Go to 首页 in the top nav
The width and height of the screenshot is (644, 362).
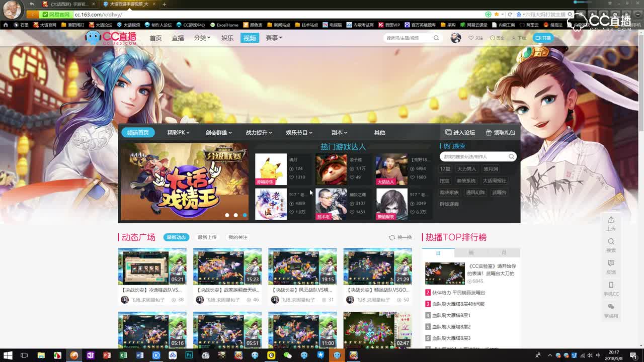click(x=156, y=38)
